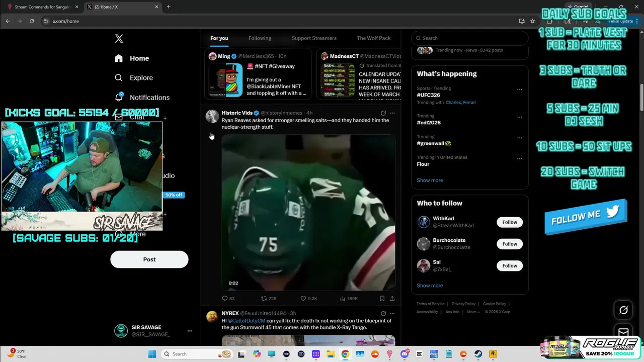
Task: Open #UFC326 trending topic
Action: pyautogui.click(x=429, y=95)
